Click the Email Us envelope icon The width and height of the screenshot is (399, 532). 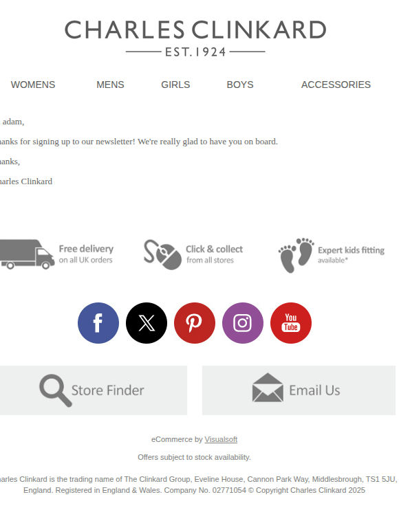(268, 388)
